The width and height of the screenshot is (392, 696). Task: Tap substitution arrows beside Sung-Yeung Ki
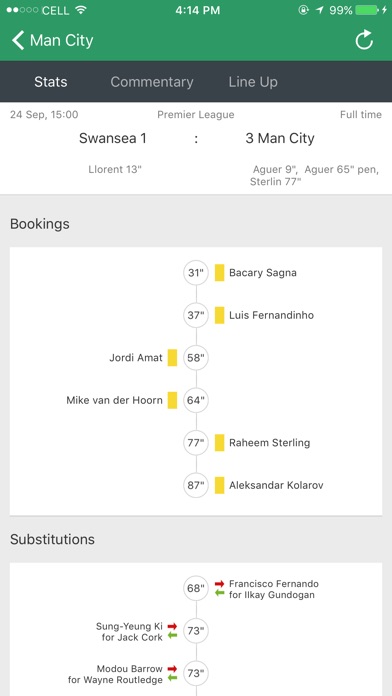coord(173,631)
